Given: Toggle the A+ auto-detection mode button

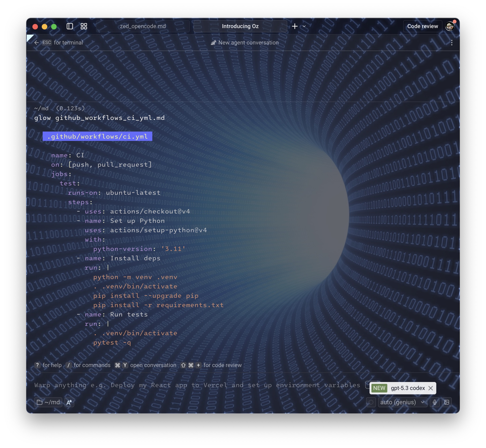Looking at the screenshot, I should 69,402.
